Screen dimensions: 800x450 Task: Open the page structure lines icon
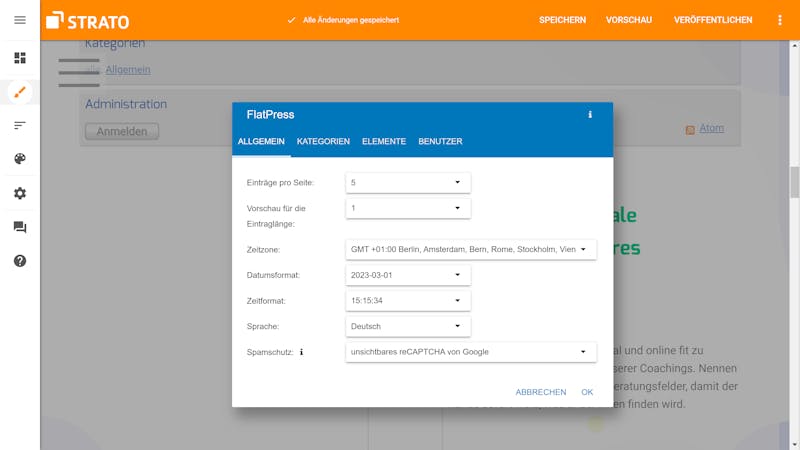[20, 125]
